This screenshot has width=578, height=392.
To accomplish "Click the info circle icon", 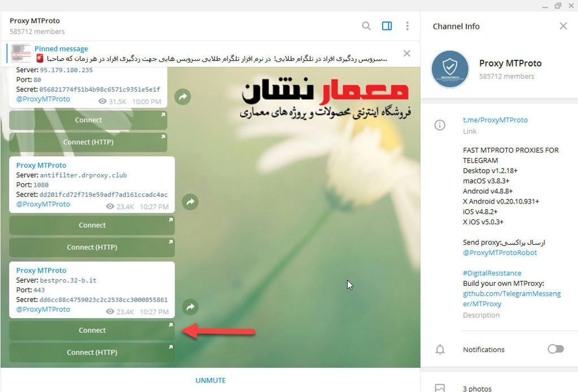I will click(x=440, y=125).
